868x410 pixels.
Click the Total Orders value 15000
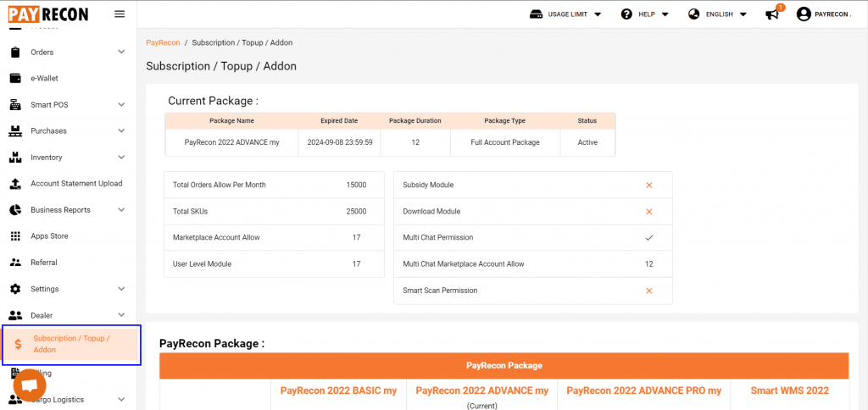[x=356, y=185]
